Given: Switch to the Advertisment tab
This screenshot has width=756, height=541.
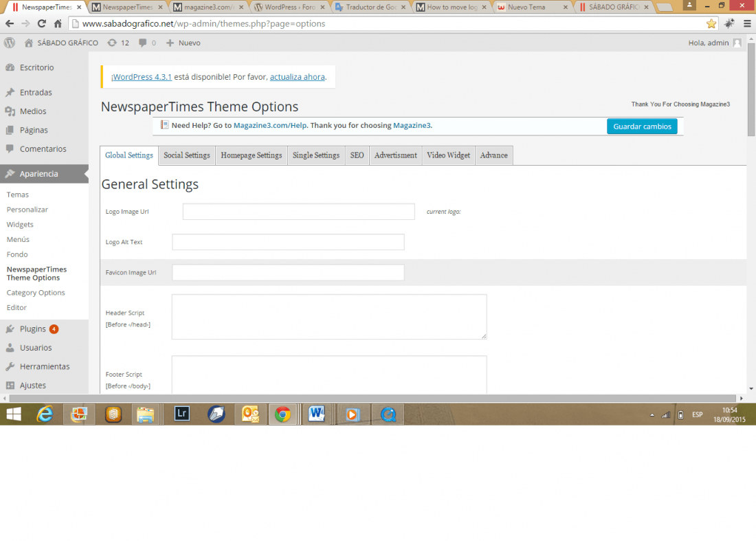Looking at the screenshot, I should coord(396,155).
